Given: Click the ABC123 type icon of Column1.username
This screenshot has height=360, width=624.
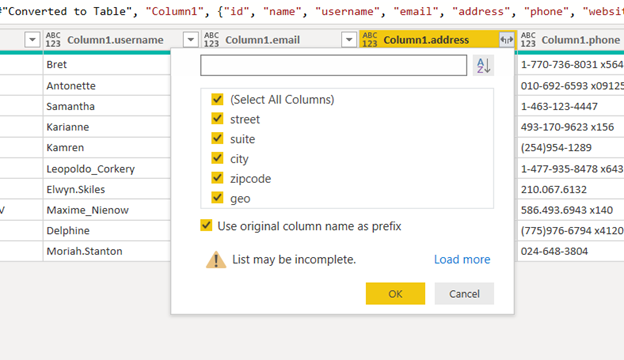Looking at the screenshot, I should (53, 40).
